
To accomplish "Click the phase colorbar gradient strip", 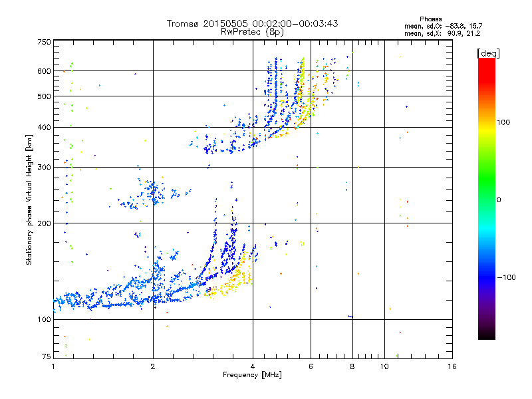I will click(x=487, y=198).
